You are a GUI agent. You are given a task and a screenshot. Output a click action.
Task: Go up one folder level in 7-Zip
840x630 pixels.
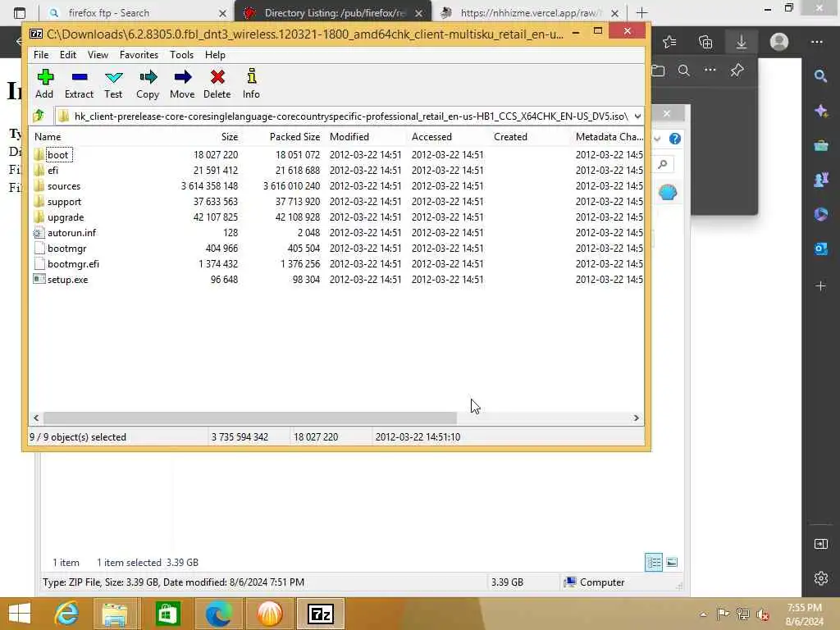(x=39, y=116)
